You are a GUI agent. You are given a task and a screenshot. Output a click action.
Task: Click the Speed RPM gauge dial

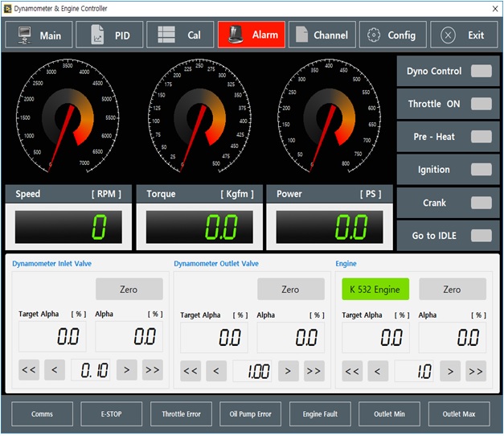click(66, 117)
